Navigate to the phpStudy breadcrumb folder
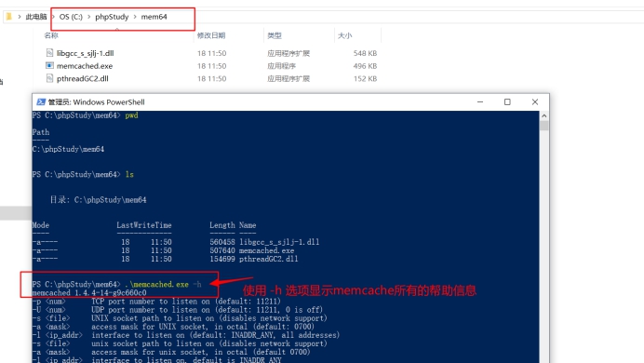The width and height of the screenshot is (644, 363). pos(112,17)
